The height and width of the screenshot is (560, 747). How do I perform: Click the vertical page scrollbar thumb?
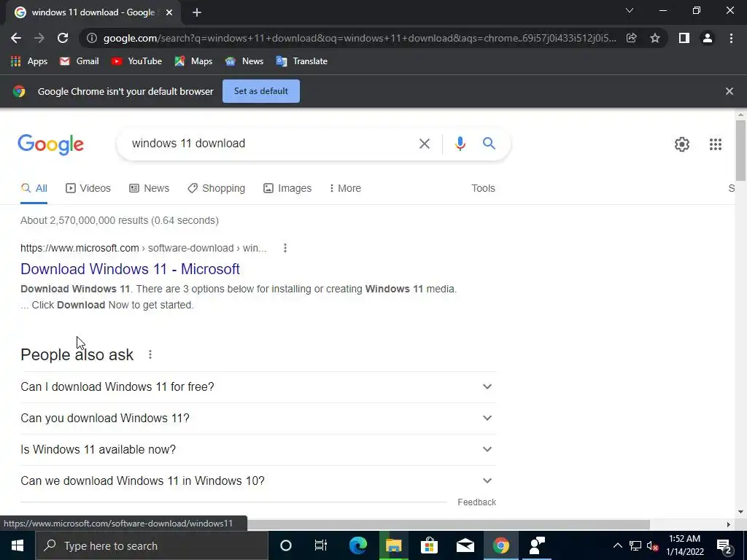tap(740, 150)
